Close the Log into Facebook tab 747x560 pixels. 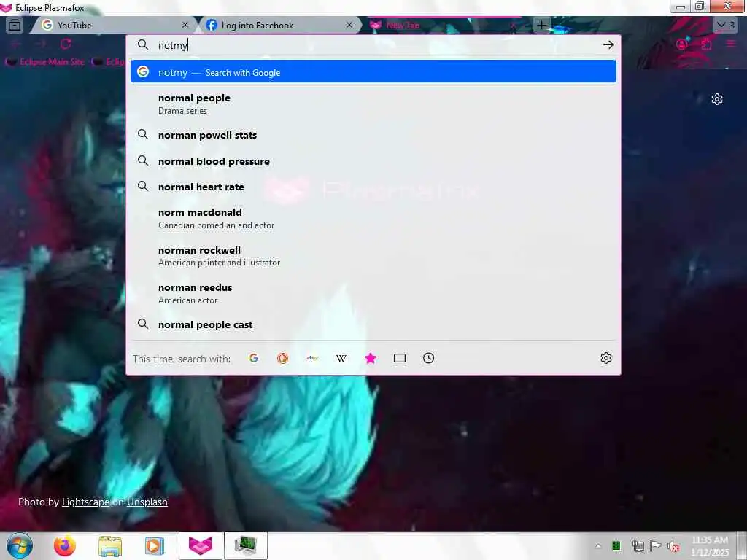pyautogui.click(x=349, y=25)
